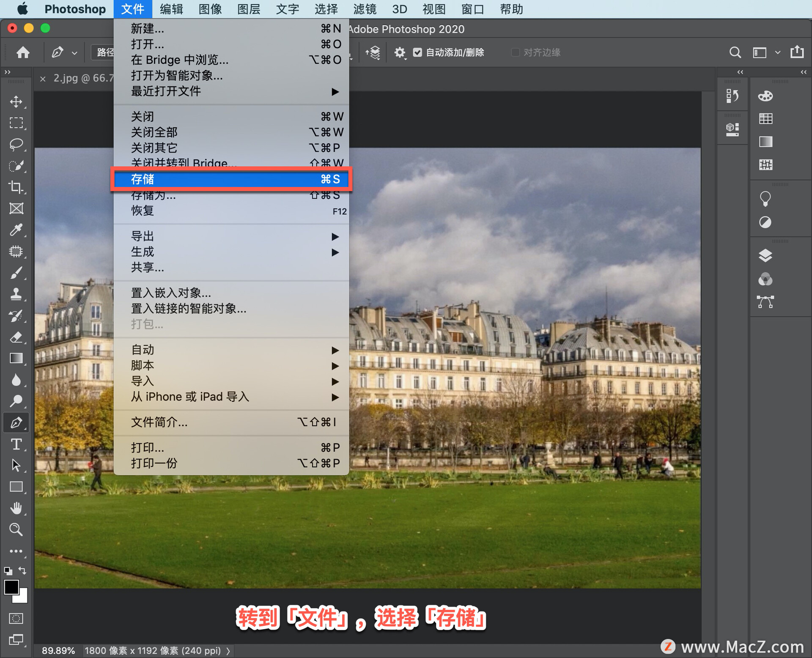Screen dimensions: 812x658
Task: Click the Home button in options bar
Action: point(23,52)
